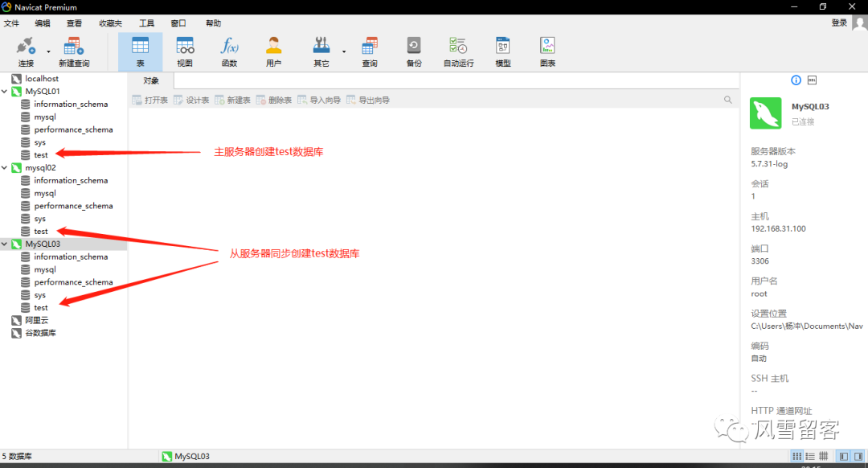Click the server version 5.7.31-log

pos(769,164)
